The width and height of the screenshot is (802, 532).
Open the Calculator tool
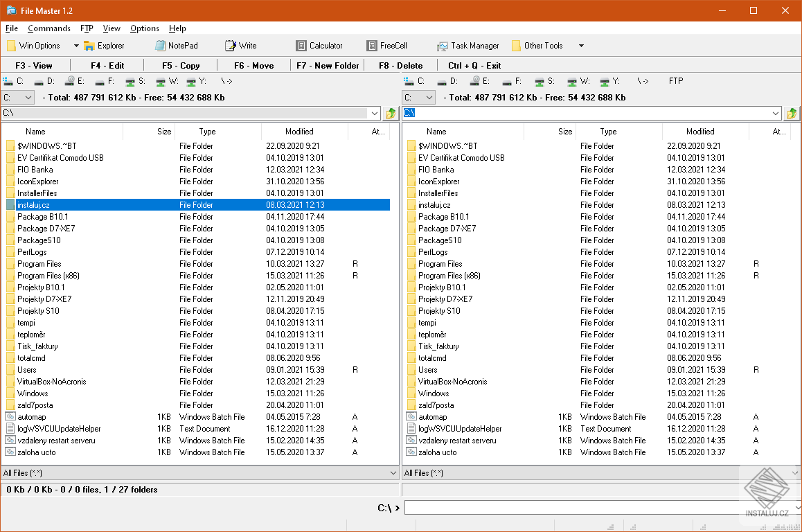(x=319, y=45)
